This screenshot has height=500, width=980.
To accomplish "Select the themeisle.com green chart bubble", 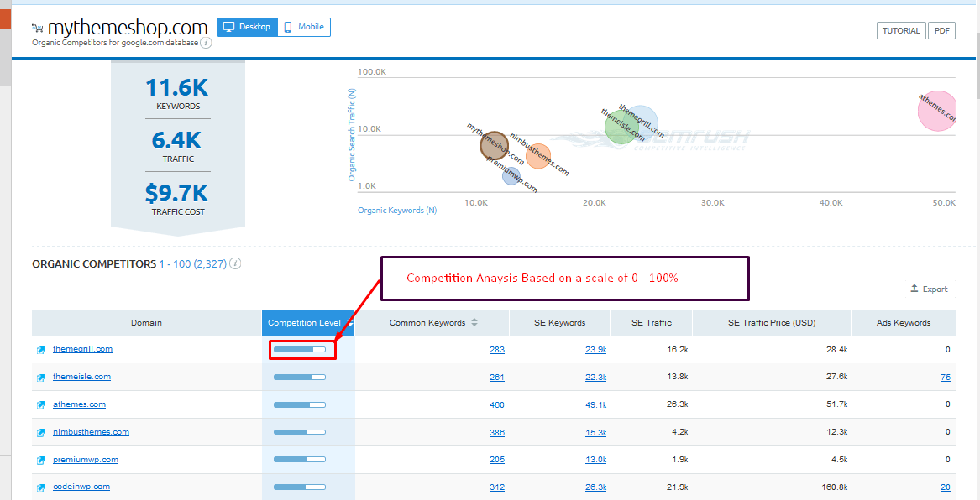I will pyautogui.click(x=621, y=127).
